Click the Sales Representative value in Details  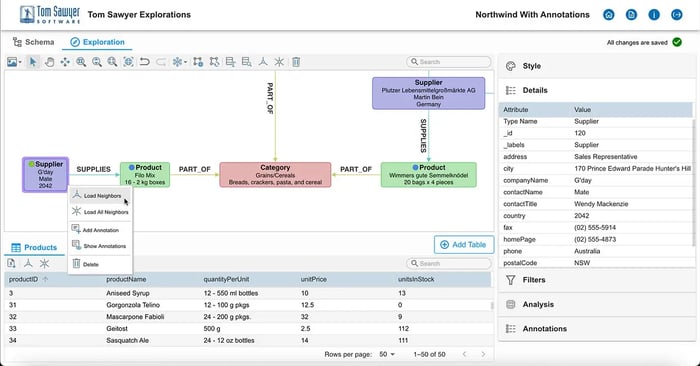pyautogui.click(x=605, y=157)
